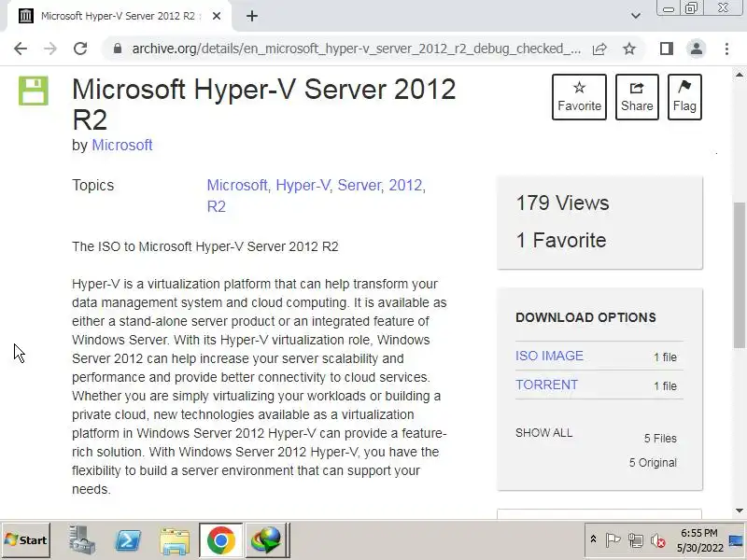Open the Chrome side panel icon

(x=667, y=49)
